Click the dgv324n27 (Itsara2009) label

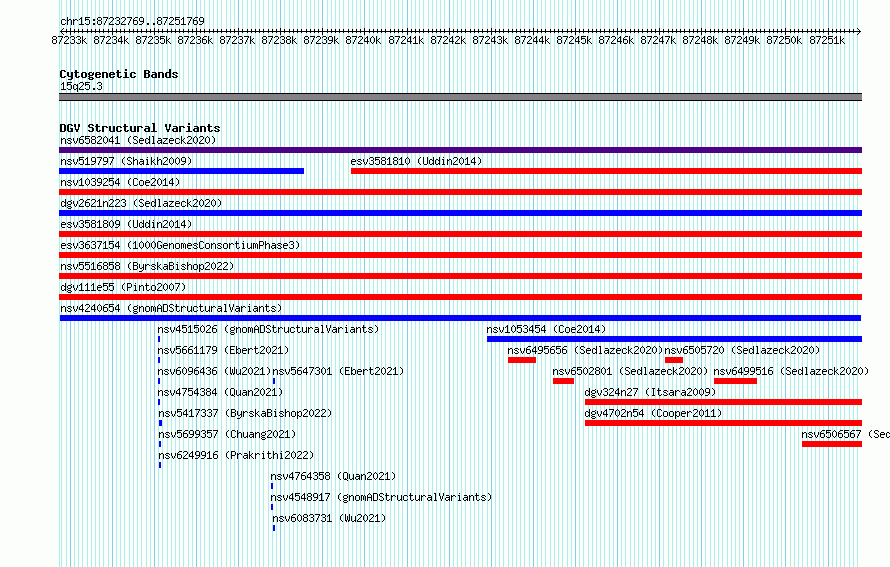(x=650, y=392)
